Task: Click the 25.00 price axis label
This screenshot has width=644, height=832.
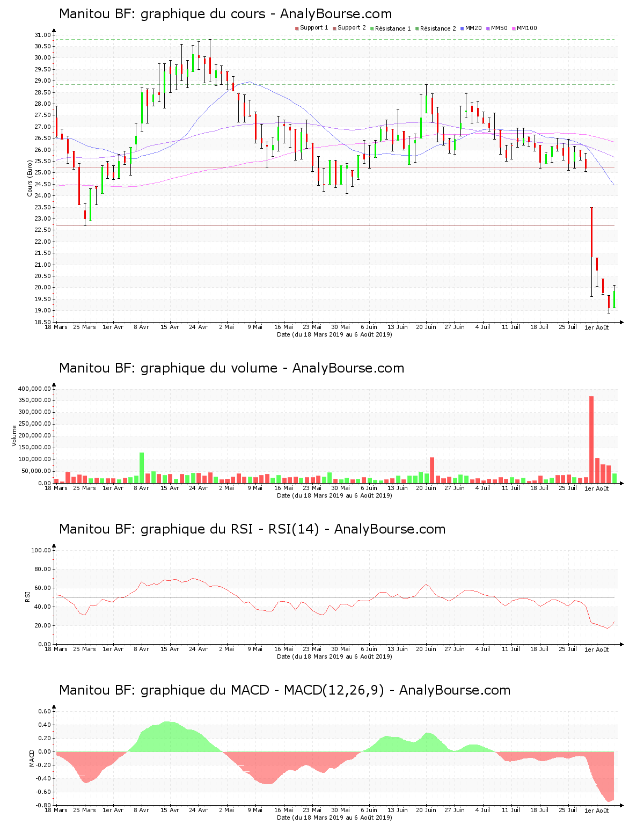Action: pyautogui.click(x=42, y=173)
